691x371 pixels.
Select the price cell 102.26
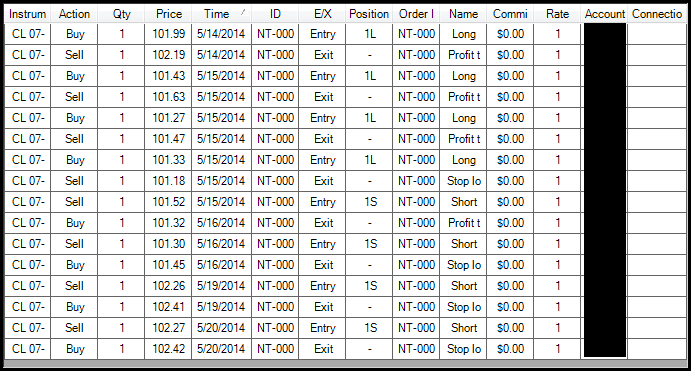pyautogui.click(x=168, y=286)
